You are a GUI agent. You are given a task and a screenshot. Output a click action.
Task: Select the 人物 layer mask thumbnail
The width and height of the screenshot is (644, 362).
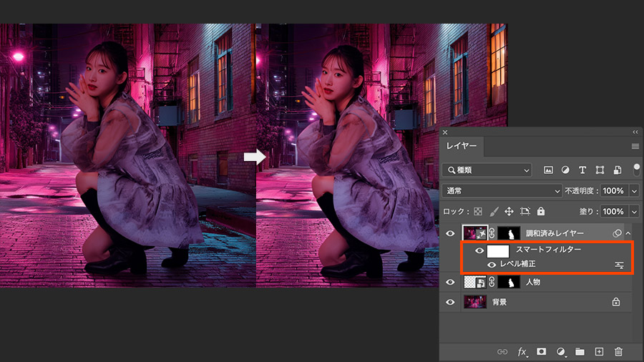coord(509,282)
